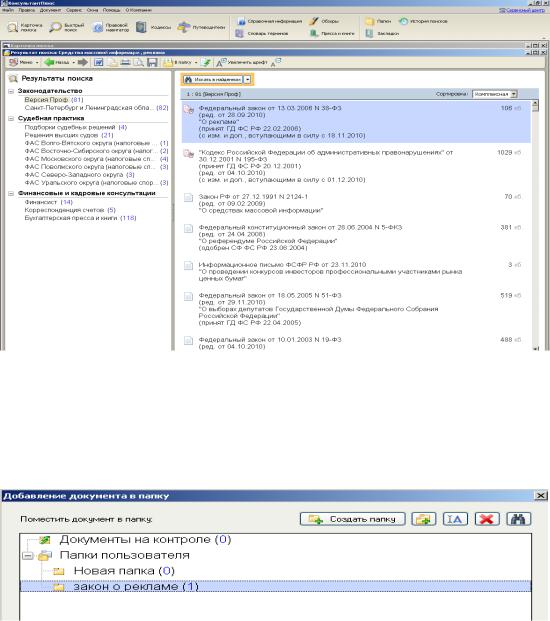Open the Правка menu

pyautogui.click(x=27, y=10)
